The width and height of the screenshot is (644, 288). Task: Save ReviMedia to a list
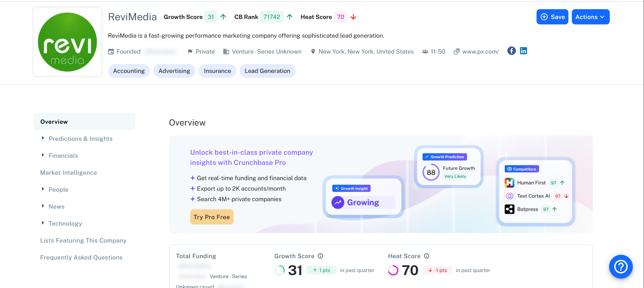click(x=552, y=17)
